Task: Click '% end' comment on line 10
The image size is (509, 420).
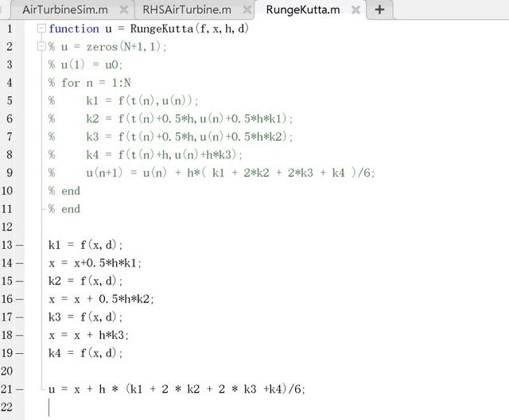Action: click(x=64, y=191)
